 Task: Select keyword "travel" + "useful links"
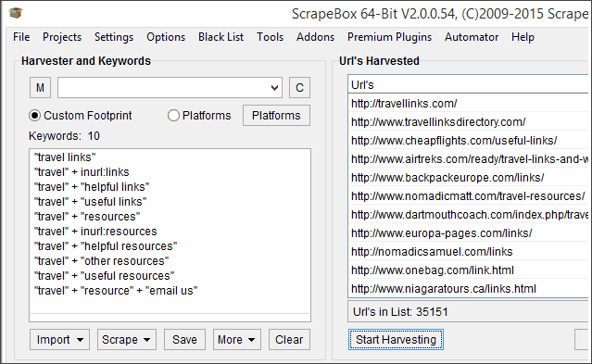(91, 202)
